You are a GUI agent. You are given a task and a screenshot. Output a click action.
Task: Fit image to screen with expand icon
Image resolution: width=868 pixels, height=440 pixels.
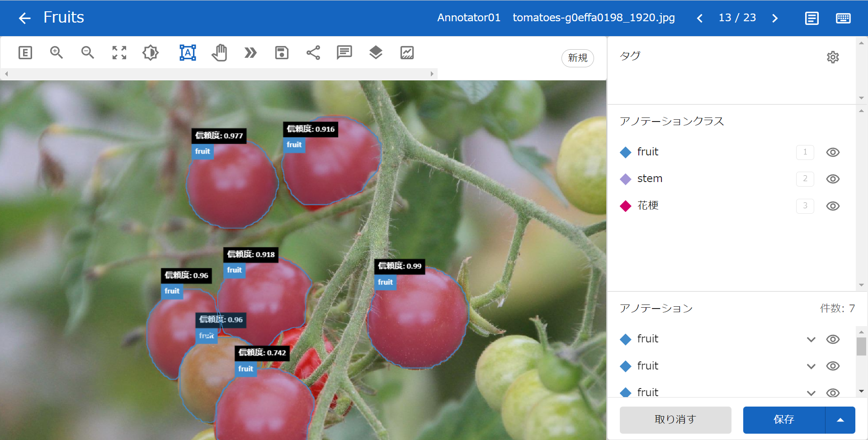[x=119, y=53]
